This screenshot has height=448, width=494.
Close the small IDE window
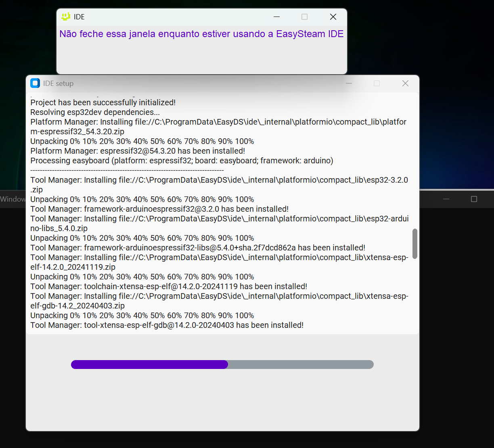click(333, 17)
